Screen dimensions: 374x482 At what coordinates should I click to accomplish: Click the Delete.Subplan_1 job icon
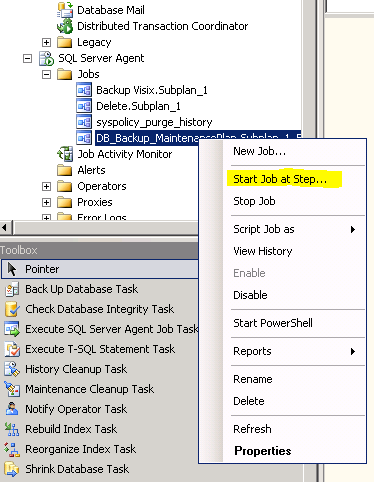point(84,106)
